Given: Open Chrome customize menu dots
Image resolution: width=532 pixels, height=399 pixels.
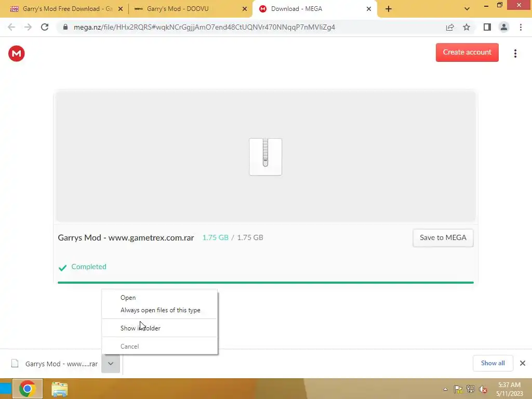Looking at the screenshot, I should tap(521, 27).
